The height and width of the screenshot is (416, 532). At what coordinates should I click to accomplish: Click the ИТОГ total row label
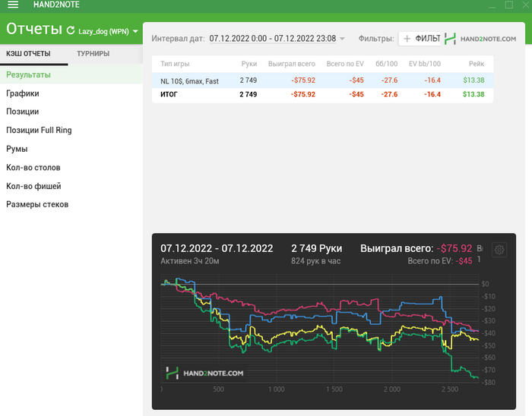click(169, 94)
